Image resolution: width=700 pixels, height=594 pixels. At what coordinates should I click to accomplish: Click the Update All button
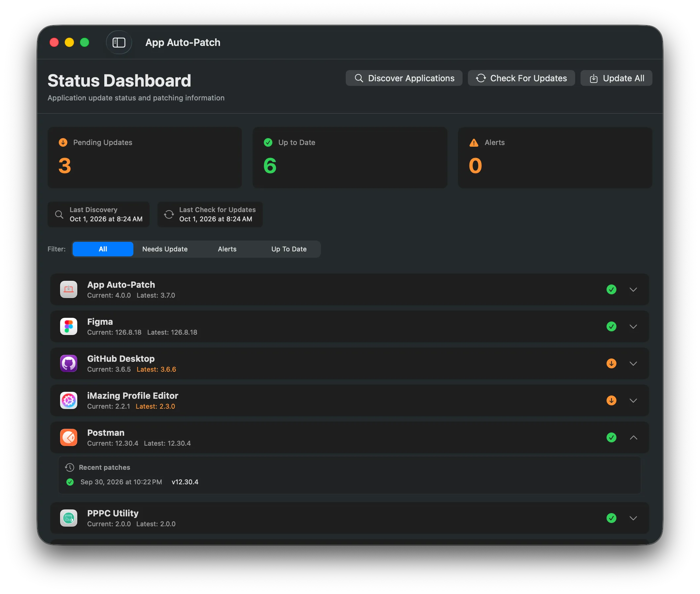point(616,78)
